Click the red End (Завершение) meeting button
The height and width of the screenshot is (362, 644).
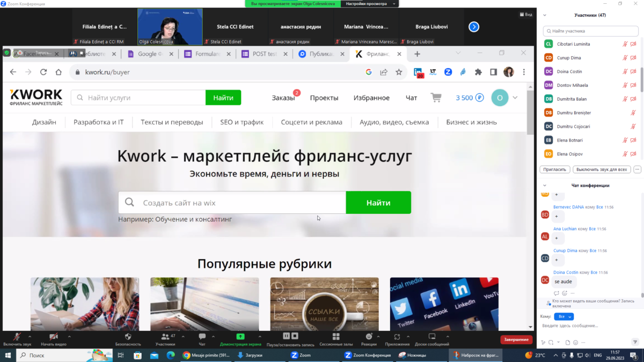click(x=516, y=339)
